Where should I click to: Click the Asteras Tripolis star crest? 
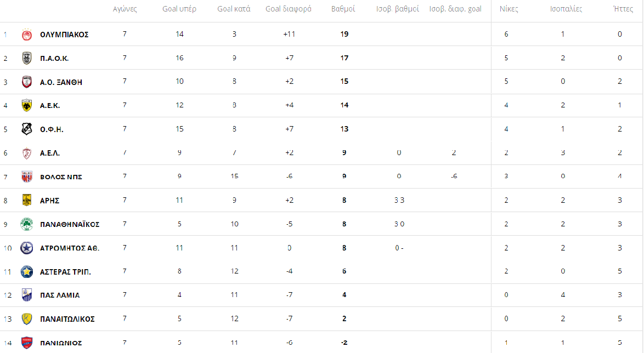point(26,271)
